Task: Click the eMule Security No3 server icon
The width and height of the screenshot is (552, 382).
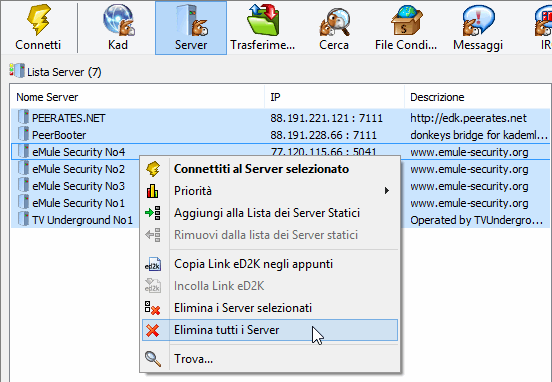Action: 24,185
